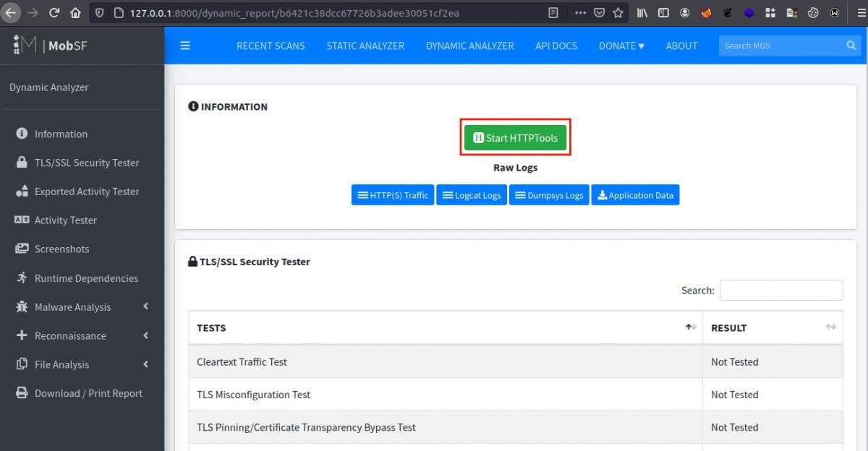
Task: Open the Logcat Logs raw log
Action: pos(471,195)
